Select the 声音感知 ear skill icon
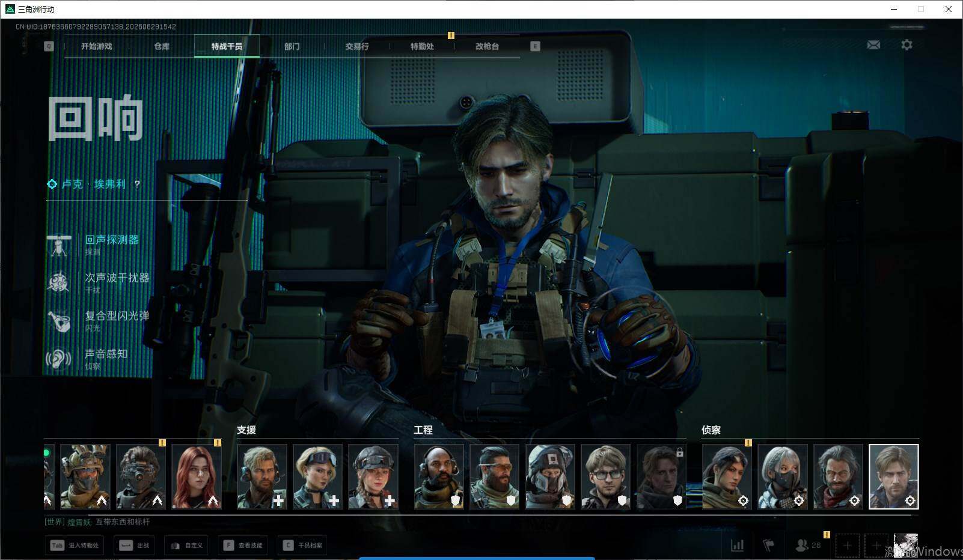963x560 pixels. [59, 359]
